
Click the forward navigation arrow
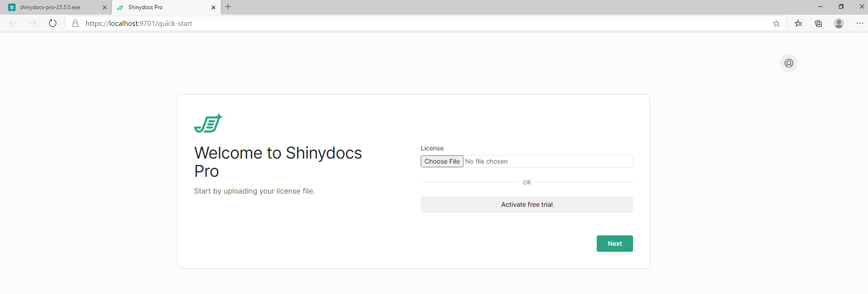tap(33, 23)
